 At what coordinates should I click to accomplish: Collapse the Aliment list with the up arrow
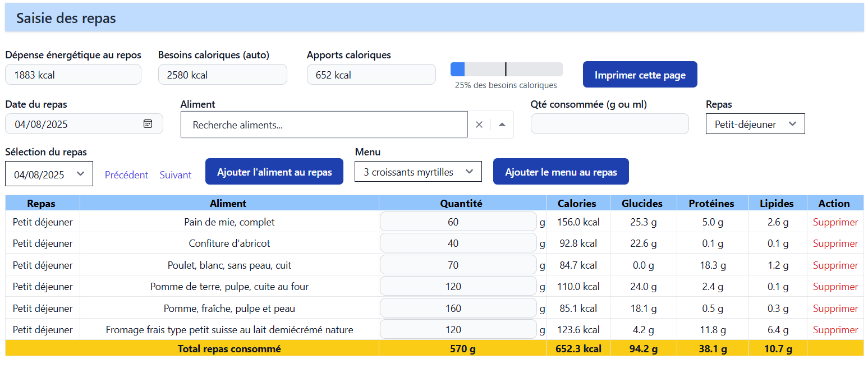[x=502, y=125]
